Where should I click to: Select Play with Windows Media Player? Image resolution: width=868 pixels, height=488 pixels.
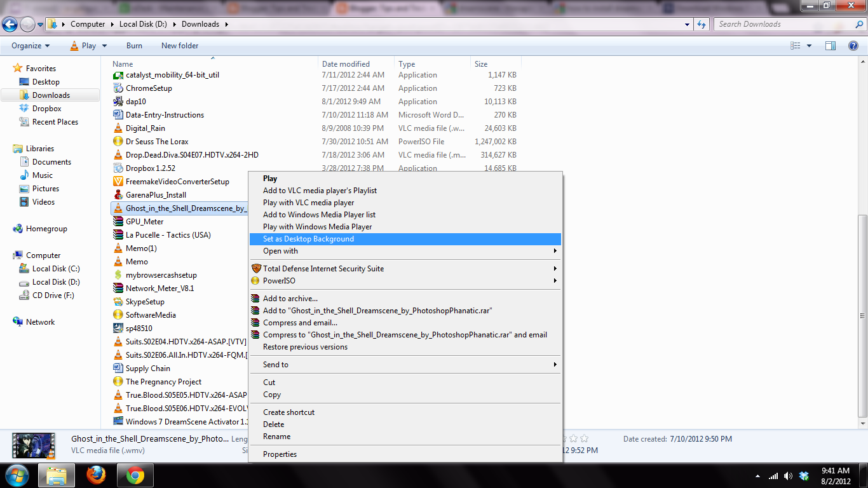[x=317, y=227]
